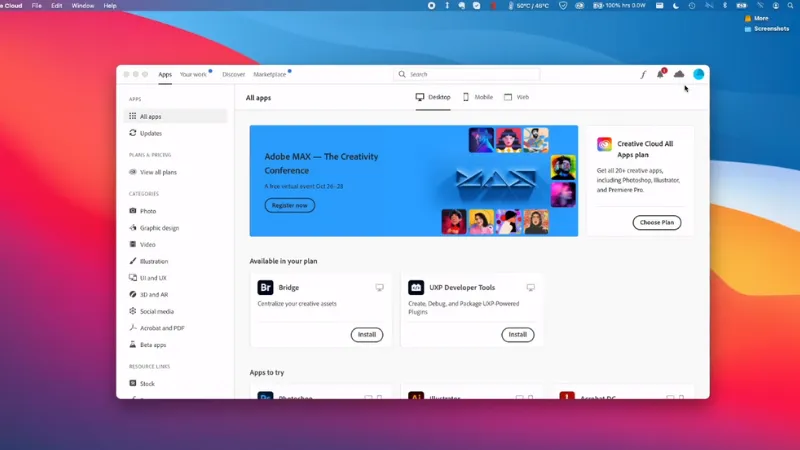Check cloud sync status icon

[679, 74]
